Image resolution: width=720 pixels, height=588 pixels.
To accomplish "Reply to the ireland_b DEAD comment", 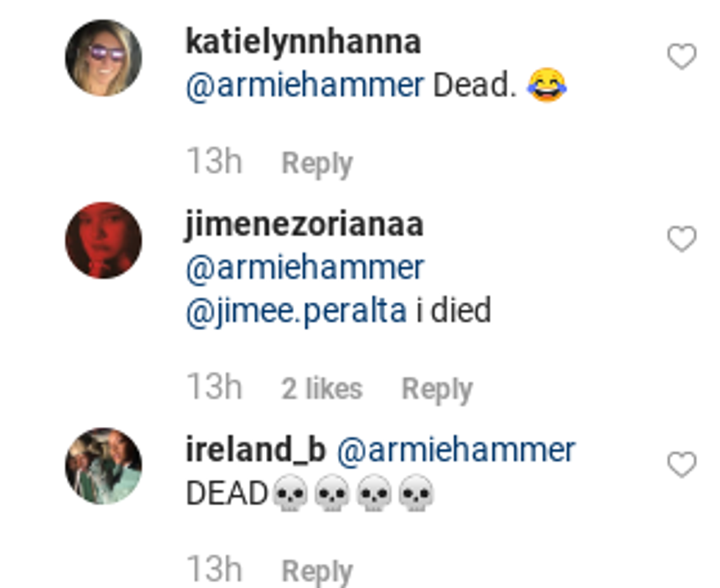I will [x=317, y=570].
